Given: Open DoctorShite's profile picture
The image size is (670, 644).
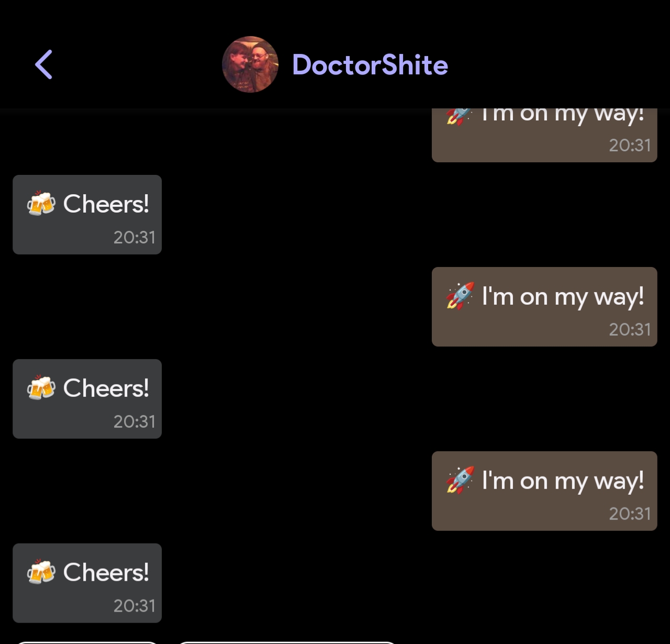Looking at the screenshot, I should click(250, 64).
